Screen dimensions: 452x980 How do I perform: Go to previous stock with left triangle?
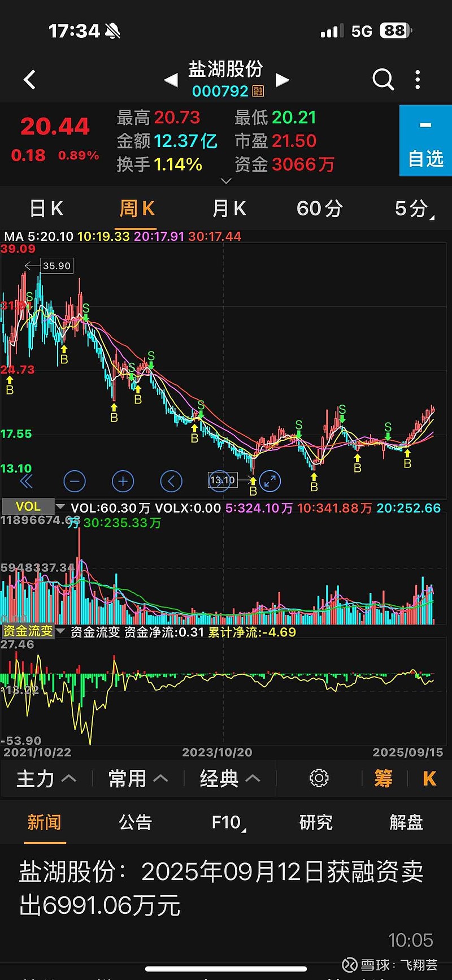pyautogui.click(x=171, y=80)
